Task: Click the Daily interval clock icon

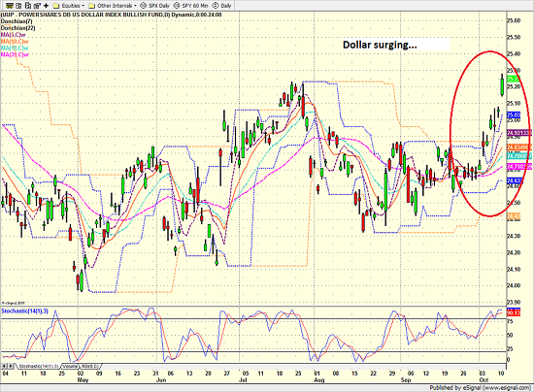Action: tap(216, 6)
